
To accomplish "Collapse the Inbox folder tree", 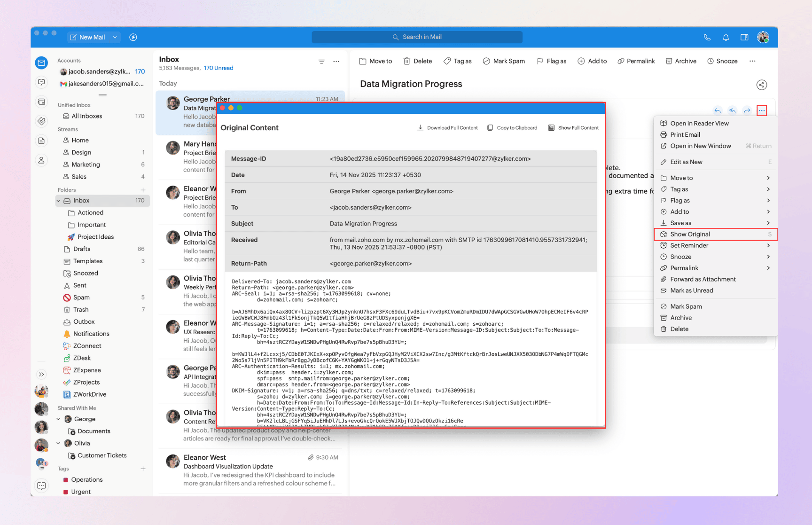I will tap(59, 201).
